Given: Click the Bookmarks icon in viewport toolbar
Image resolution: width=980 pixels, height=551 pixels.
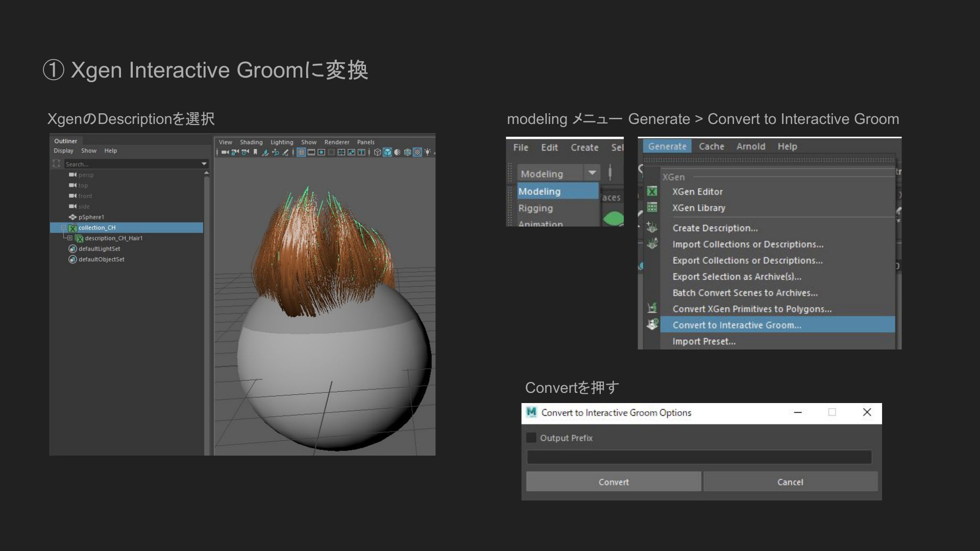Looking at the screenshot, I should (x=255, y=152).
